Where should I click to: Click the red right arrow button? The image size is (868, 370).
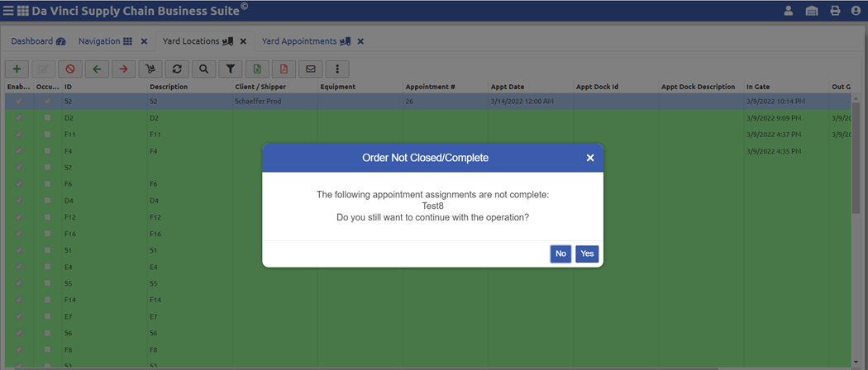123,69
